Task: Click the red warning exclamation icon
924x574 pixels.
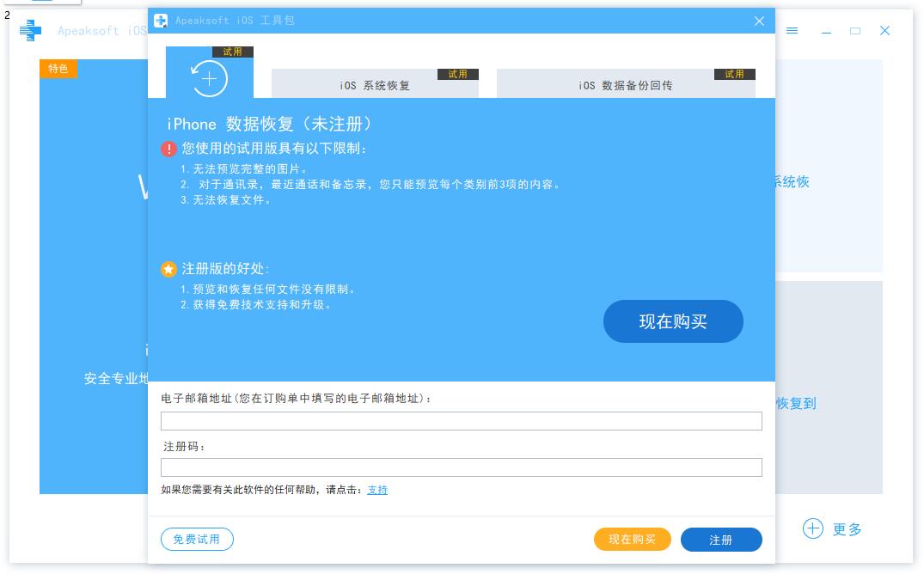Action: (x=168, y=149)
